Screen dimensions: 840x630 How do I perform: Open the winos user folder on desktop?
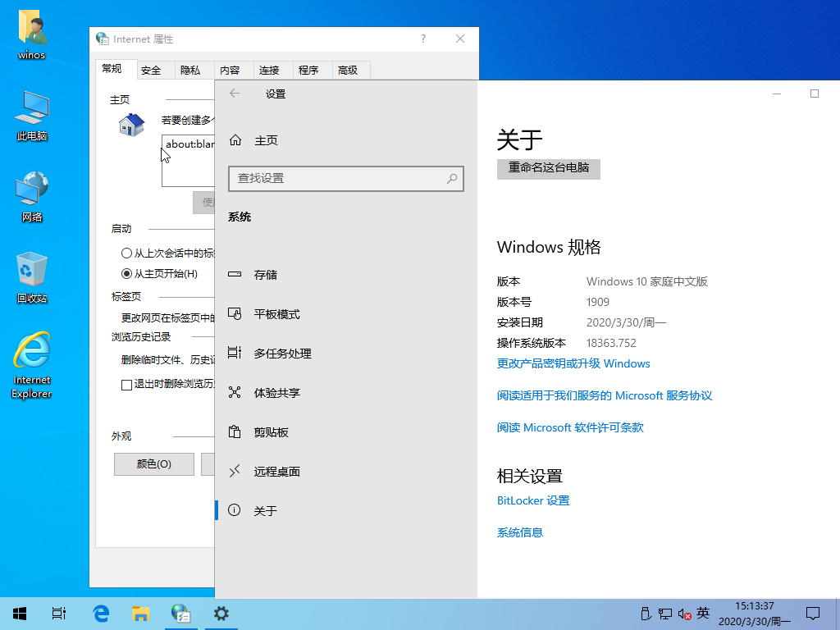coord(32,33)
